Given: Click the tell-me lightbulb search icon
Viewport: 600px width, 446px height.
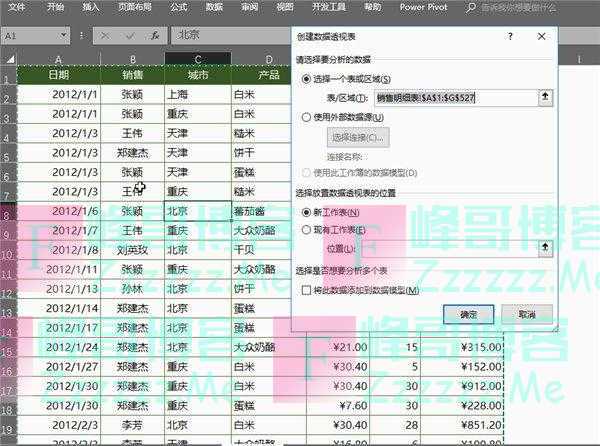Looking at the screenshot, I should pyautogui.click(x=472, y=6).
